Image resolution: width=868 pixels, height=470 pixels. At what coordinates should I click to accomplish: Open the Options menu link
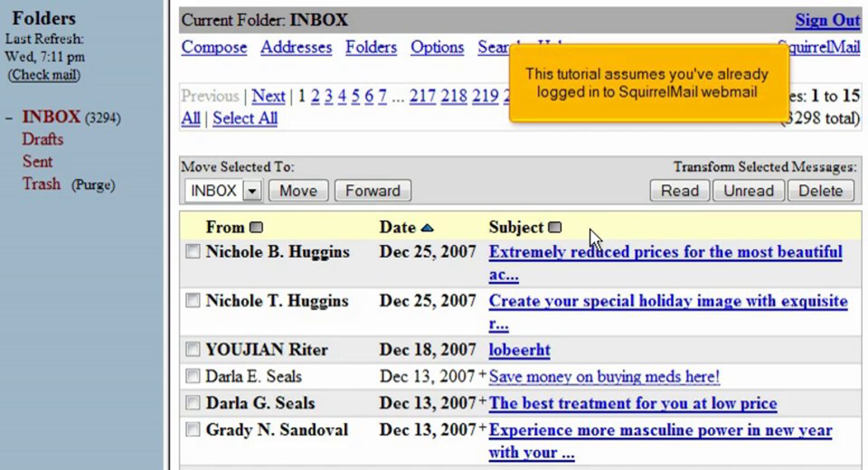437,47
